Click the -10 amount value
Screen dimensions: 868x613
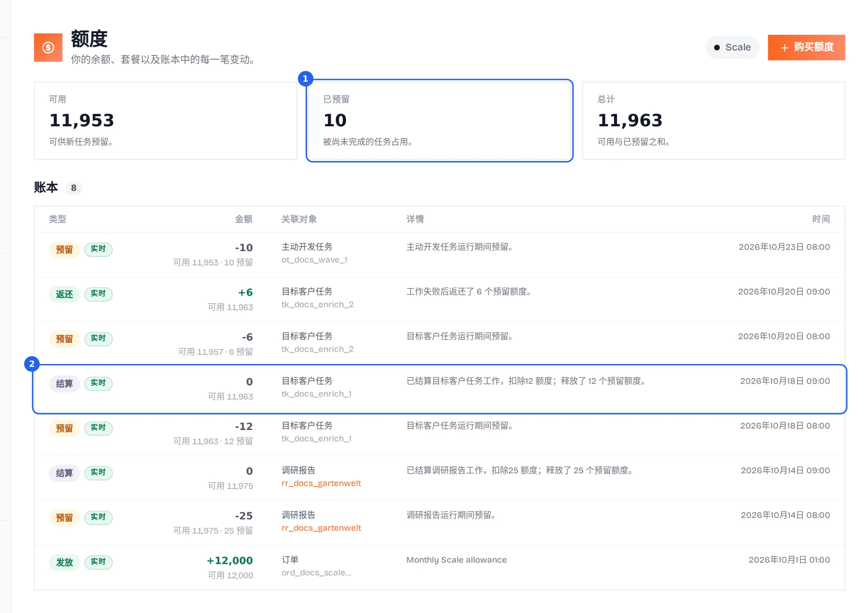[x=244, y=247]
